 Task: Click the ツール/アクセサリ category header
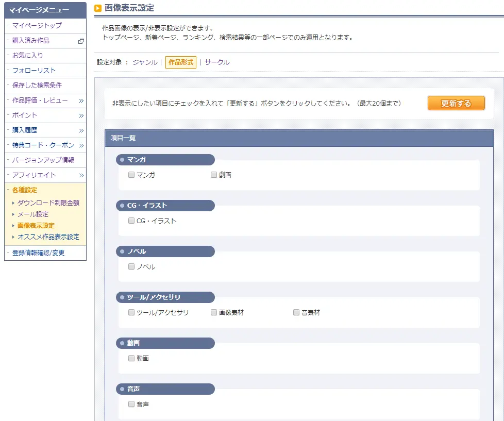click(165, 297)
